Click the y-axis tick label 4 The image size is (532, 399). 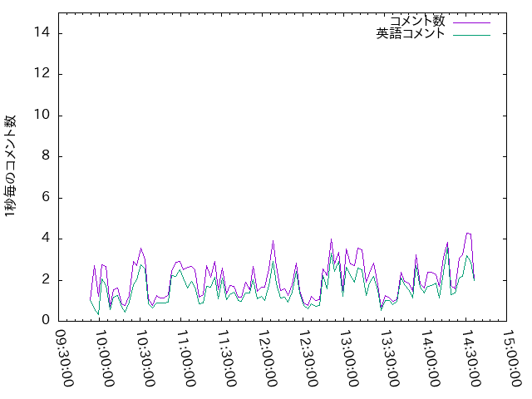coord(46,239)
